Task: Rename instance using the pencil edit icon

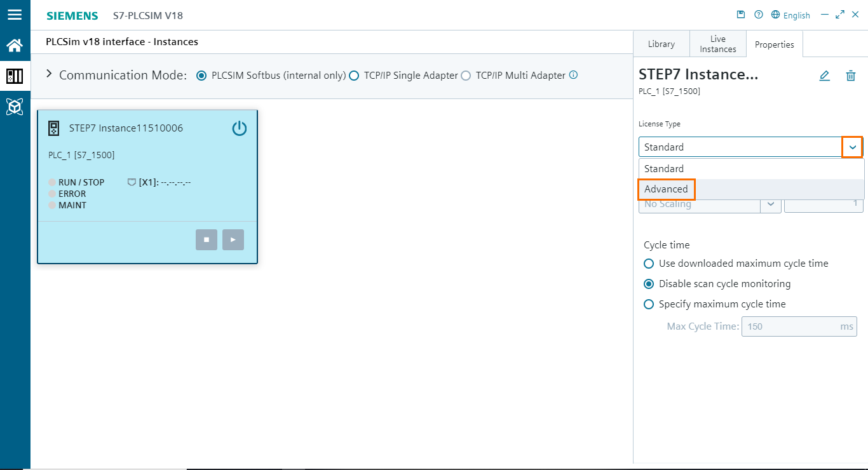Action: tap(824, 76)
